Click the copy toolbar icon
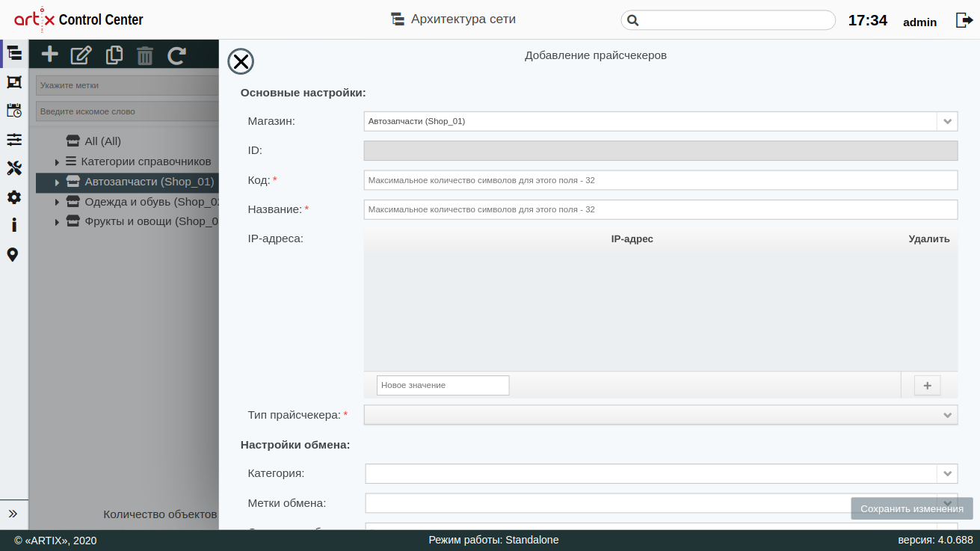980x551 pixels. point(114,55)
